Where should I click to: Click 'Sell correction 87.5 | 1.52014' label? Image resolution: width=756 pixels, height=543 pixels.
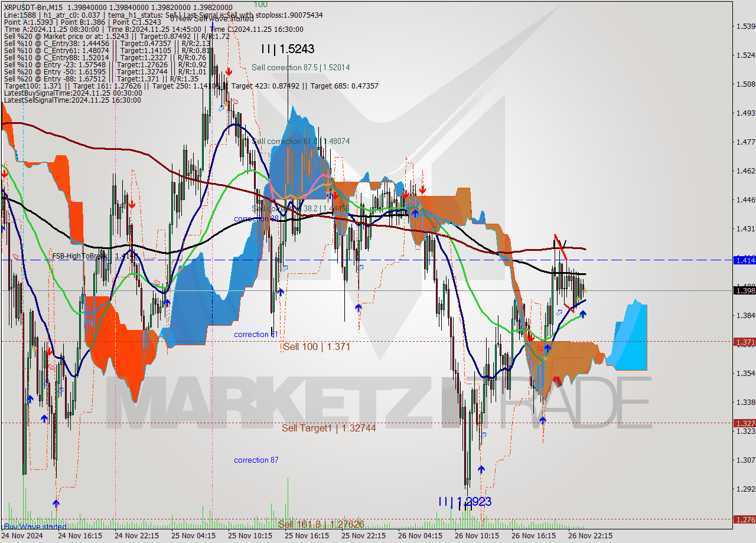coord(301,67)
